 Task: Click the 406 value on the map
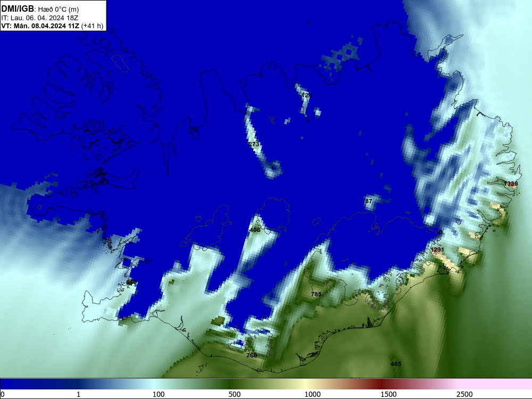pos(255,230)
